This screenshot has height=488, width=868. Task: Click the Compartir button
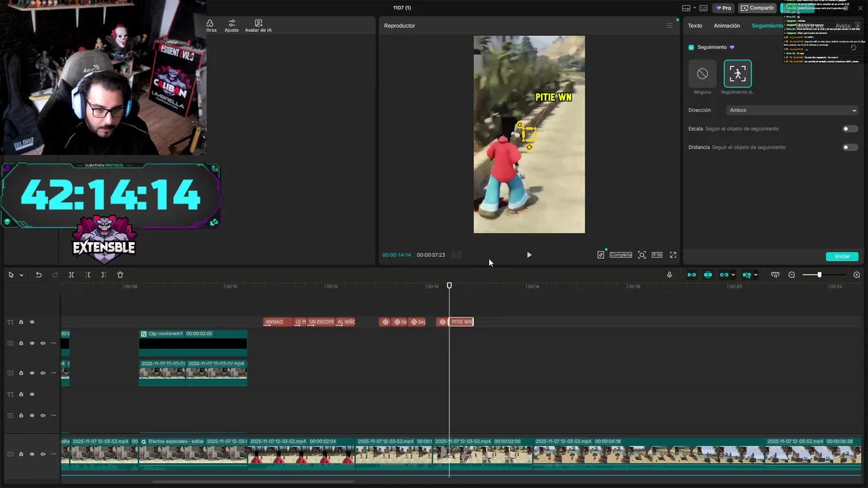[x=757, y=8]
